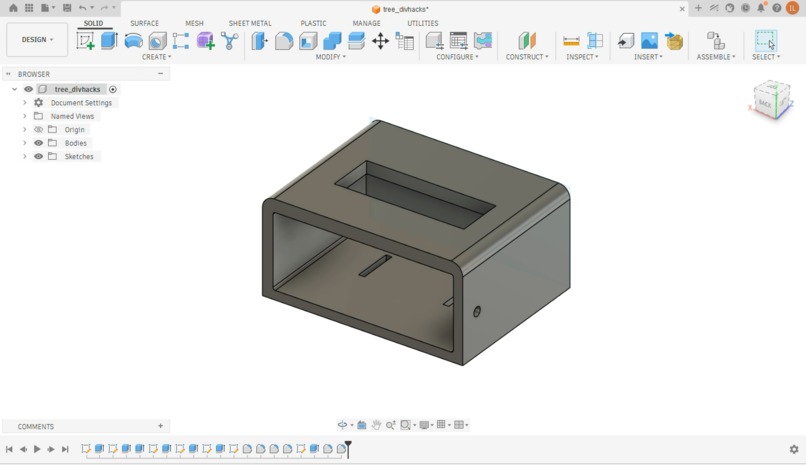Choose the Shell tool icon
The image size is (806, 465).
pyautogui.click(x=308, y=41)
